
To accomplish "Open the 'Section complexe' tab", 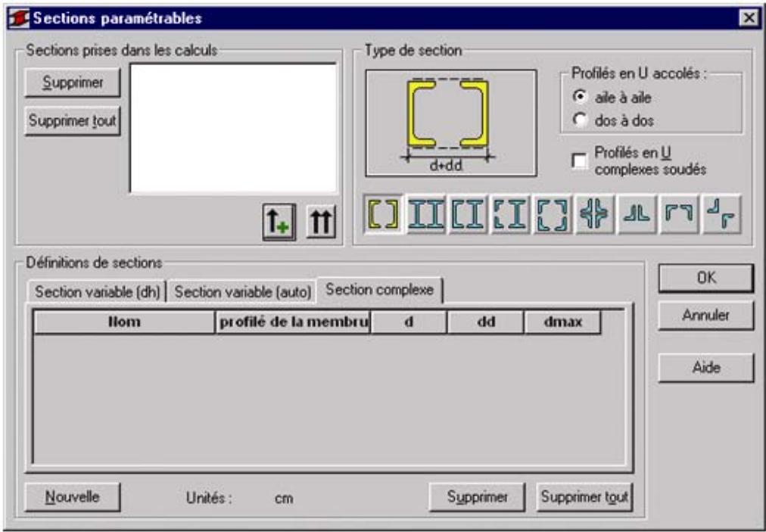I will (379, 290).
